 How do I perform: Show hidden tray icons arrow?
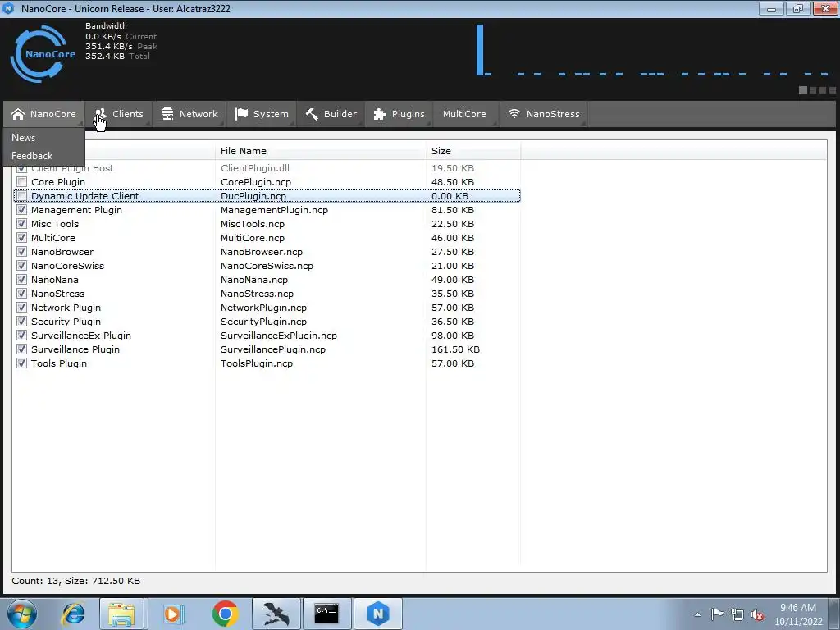(x=697, y=614)
